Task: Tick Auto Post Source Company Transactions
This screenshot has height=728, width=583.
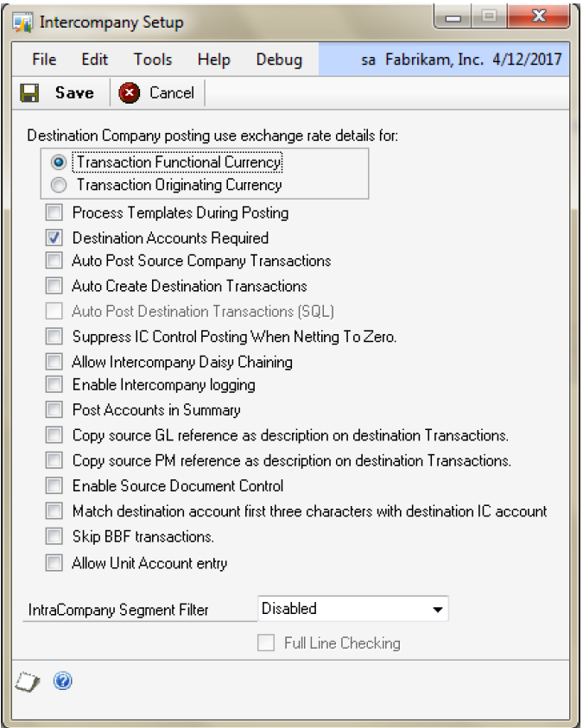Action: 54,260
